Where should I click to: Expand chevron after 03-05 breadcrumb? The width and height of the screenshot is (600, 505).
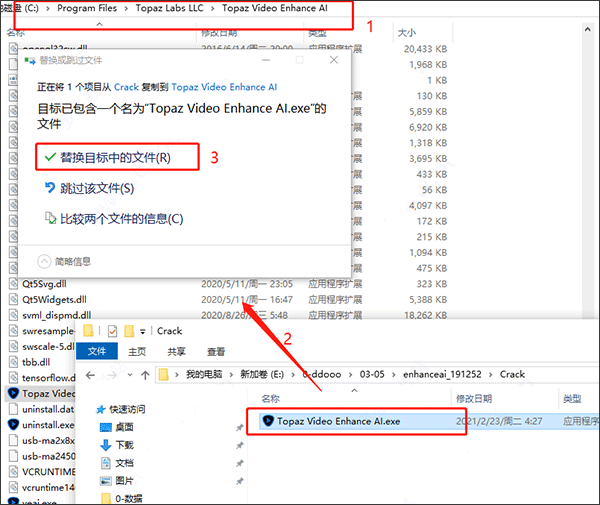[394, 375]
